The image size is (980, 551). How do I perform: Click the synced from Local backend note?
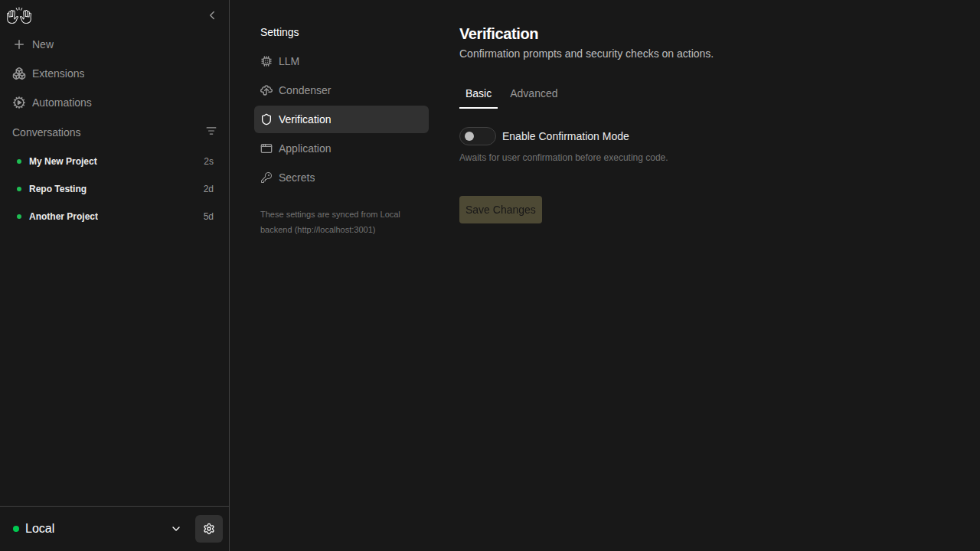[x=330, y=222]
